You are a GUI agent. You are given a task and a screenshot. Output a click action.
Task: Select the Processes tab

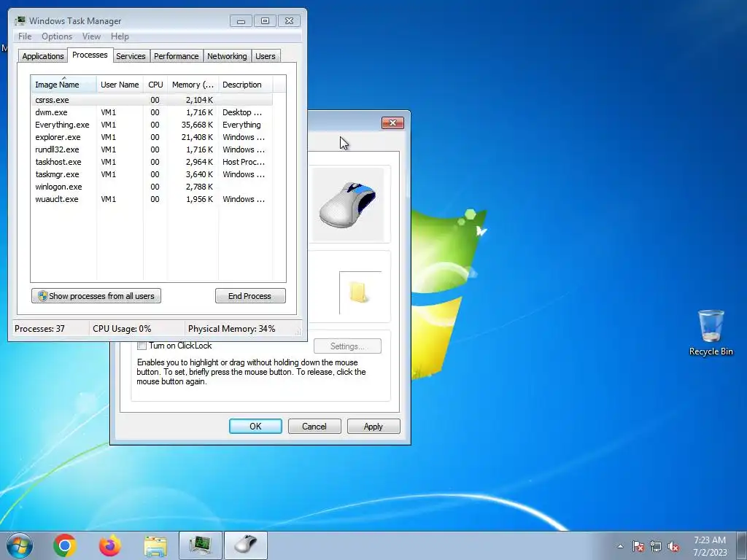[x=90, y=55]
